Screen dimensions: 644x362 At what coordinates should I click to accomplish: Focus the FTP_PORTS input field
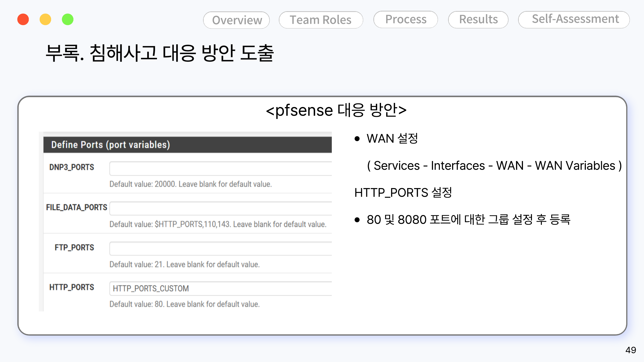click(220, 249)
